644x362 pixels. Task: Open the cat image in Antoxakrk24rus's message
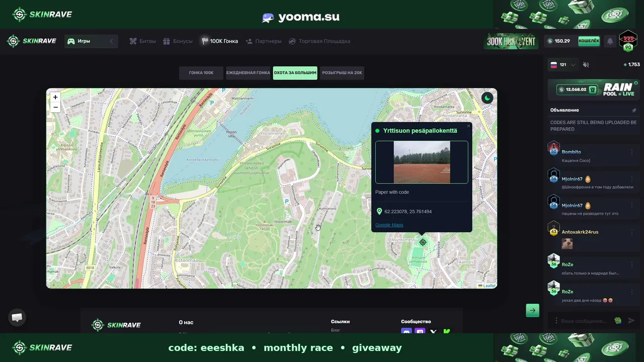click(x=567, y=244)
